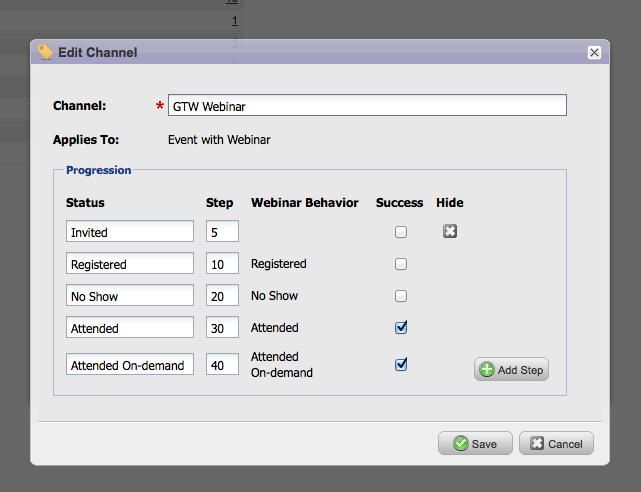The width and height of the screenshot is (641, 492).
Task: Save the channel changes
Action: coord(475,443)
